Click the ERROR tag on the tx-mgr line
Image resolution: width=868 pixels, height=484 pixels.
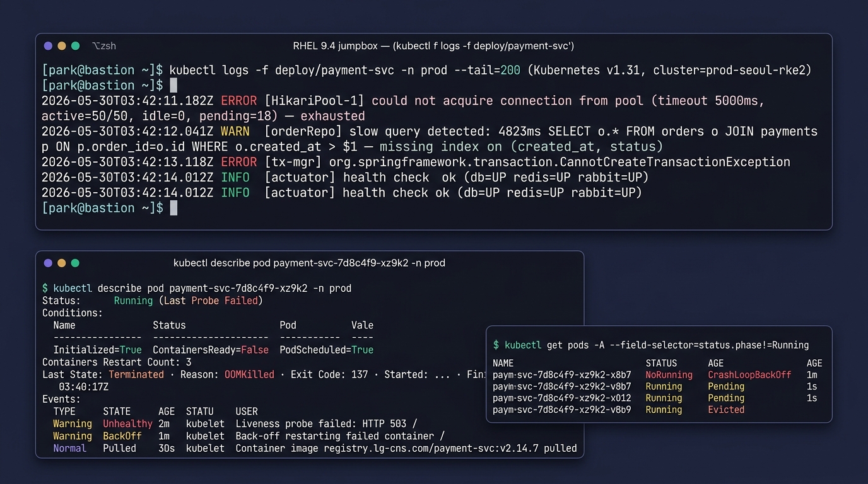tap(238, 162)
